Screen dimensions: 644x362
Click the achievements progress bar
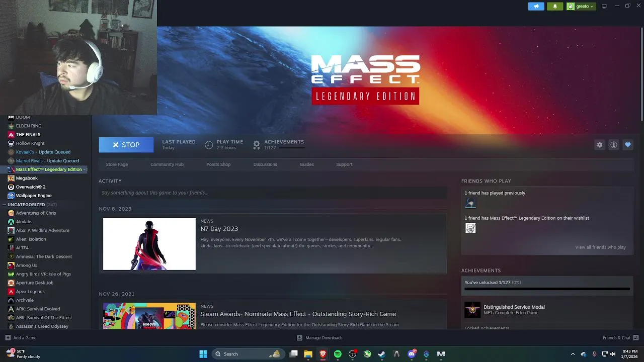pyautogui.click(x=547, y=289)
